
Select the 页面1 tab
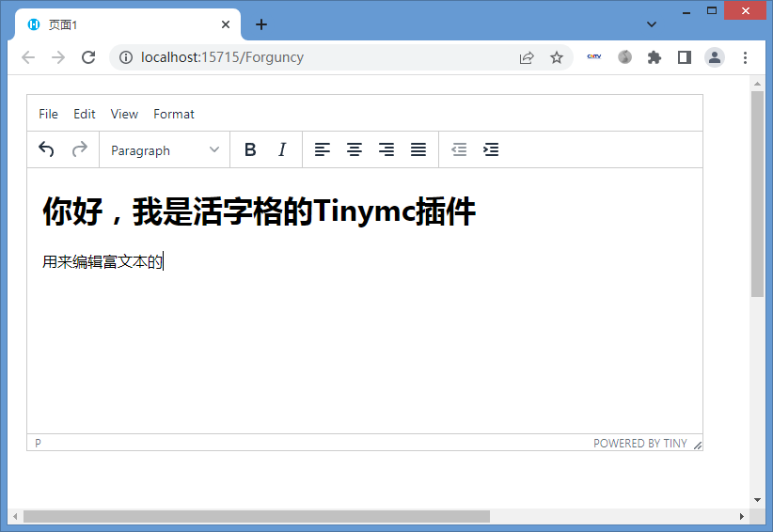point(127,24)
